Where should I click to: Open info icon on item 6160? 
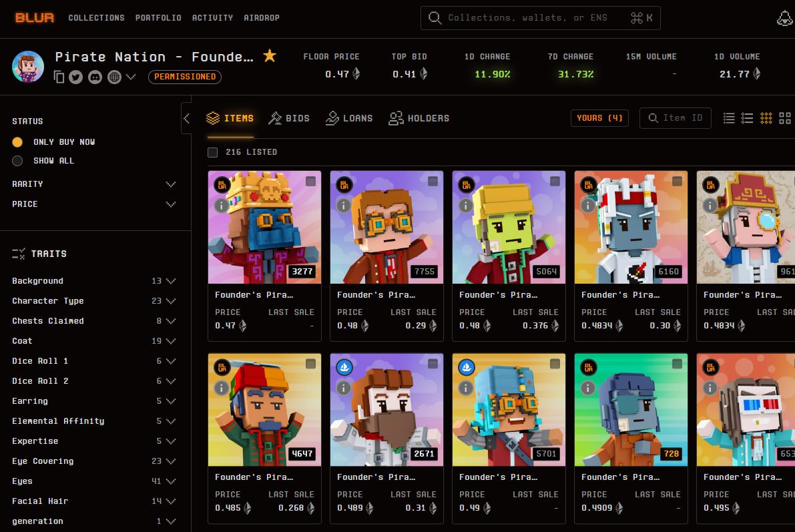[x=588, y=206]
